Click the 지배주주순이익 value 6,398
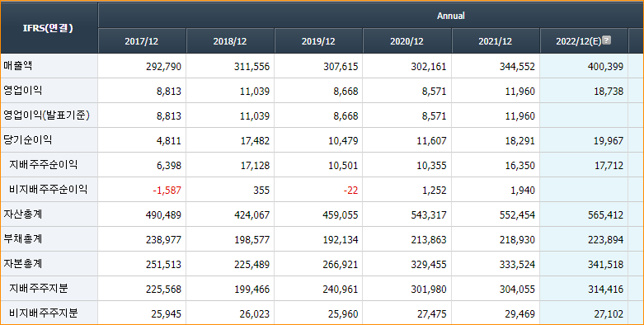This screenshot has width=644, height=325. (x=169, y=166)
